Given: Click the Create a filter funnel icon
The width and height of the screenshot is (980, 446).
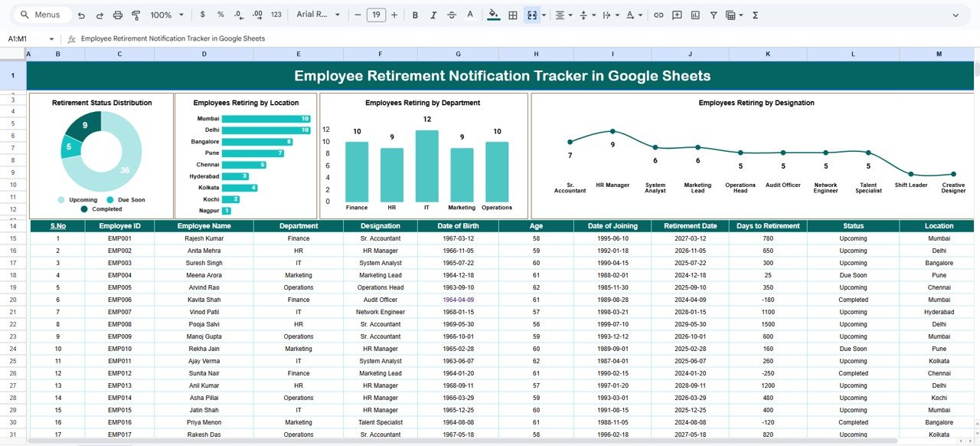Looking at the screenshot, I should 714,15.
